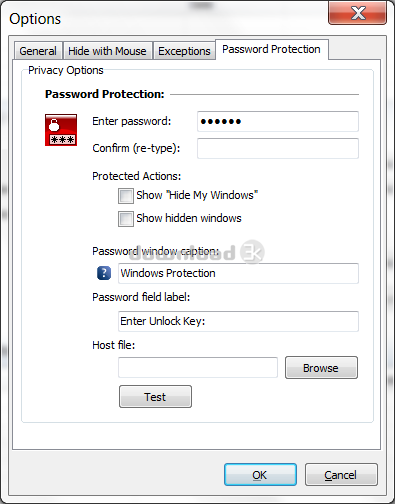Confirm settings with the OK button
Viewport: 395px width, 504px height.
pyautogui.click(x=260, y=474)
